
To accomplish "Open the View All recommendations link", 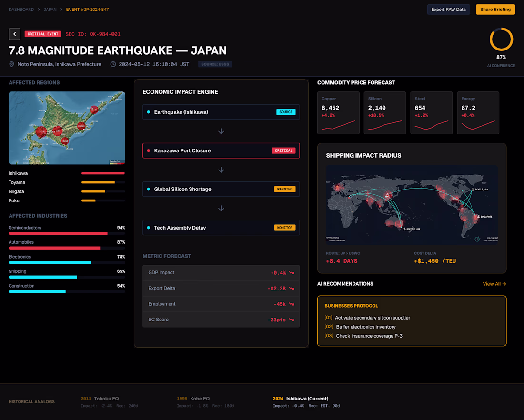I will pyautogui.click(x=494, y=284).
